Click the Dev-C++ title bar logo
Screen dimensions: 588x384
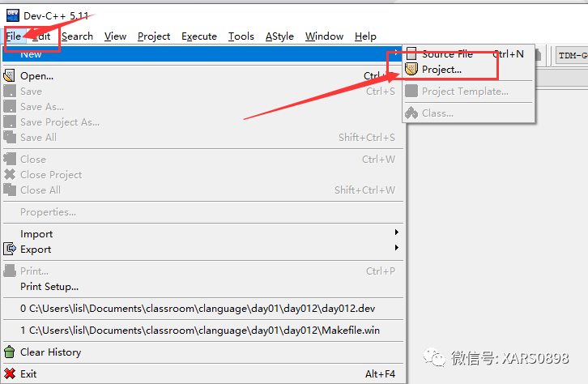tap(13, 15)
